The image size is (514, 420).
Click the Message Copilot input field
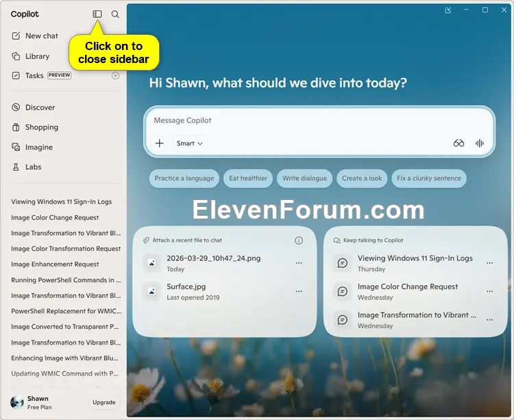pos(319,121)
